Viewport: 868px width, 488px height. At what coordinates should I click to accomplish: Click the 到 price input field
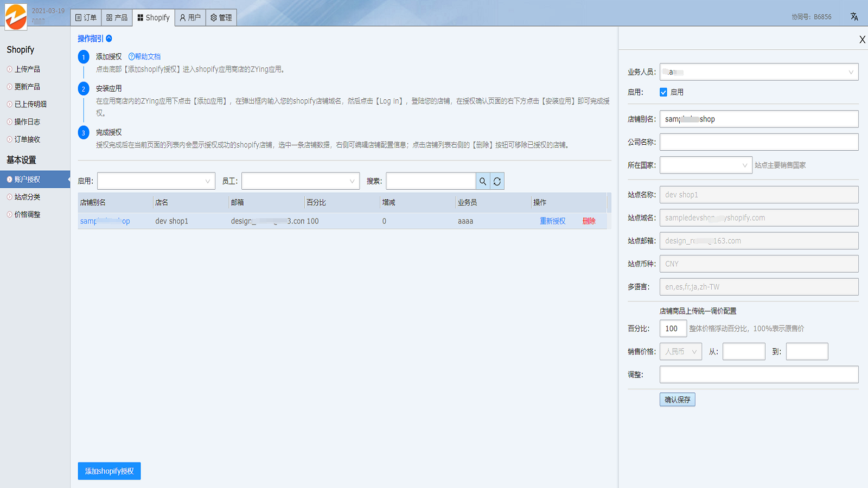pyautogui.click(x=807, y=351)
